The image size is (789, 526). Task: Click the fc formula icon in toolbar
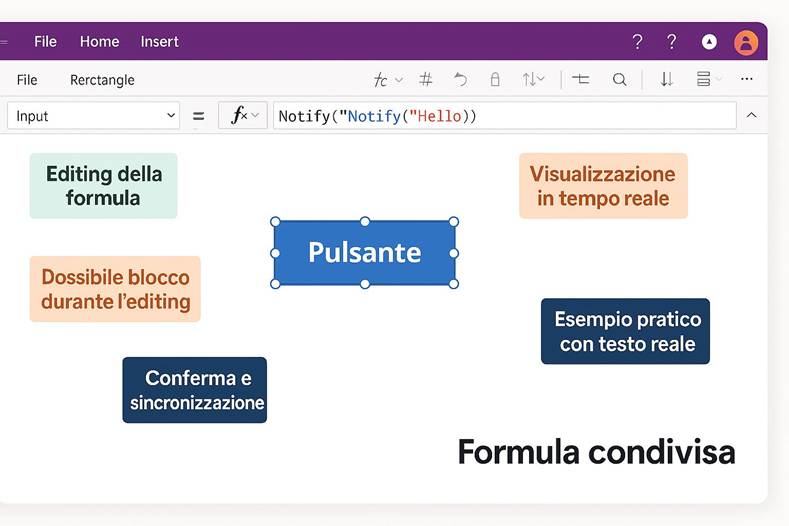coord(380,80)
